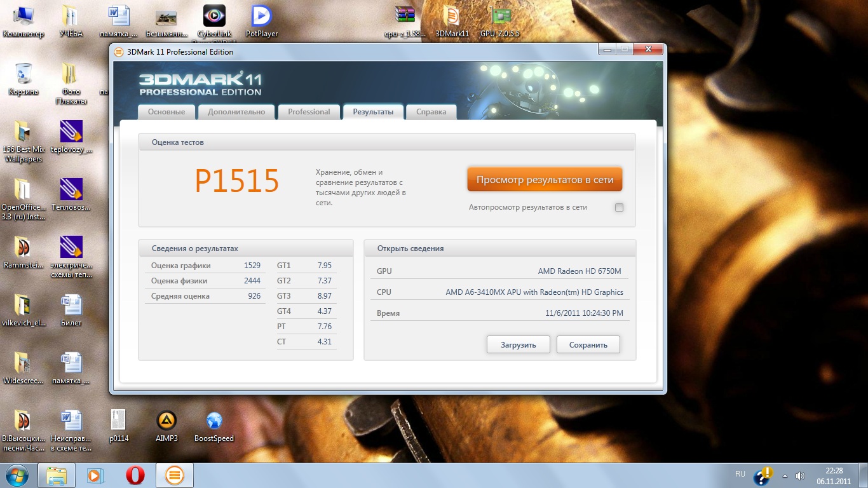
Task: Select the teplovozy file icon
Action: click(x=71, y=137)
